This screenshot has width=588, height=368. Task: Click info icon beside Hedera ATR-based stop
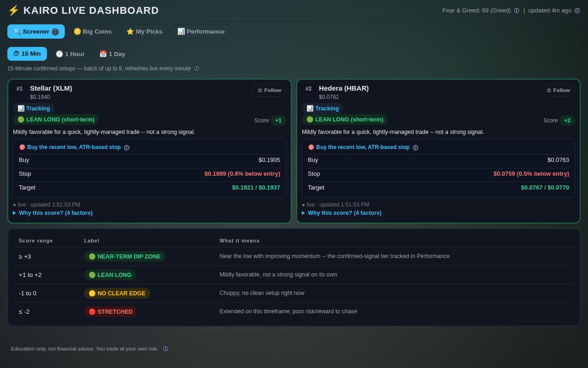[415, 148]
